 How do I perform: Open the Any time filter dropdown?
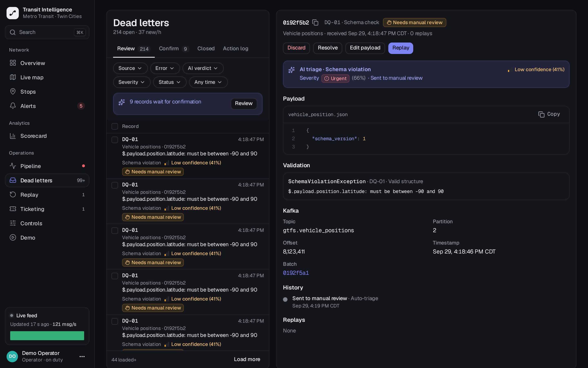[208, 82]
